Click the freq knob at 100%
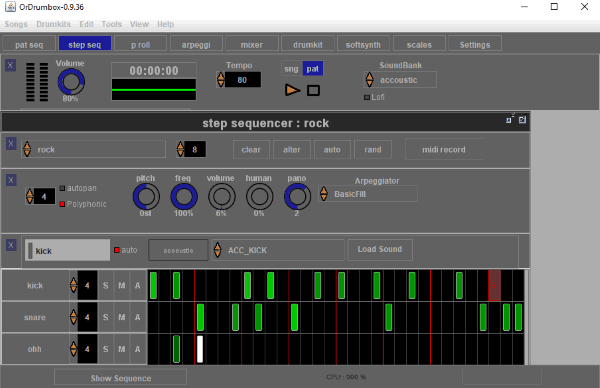Image resolution: width=600 pixels, height=388 pixels. pos(184,197)
